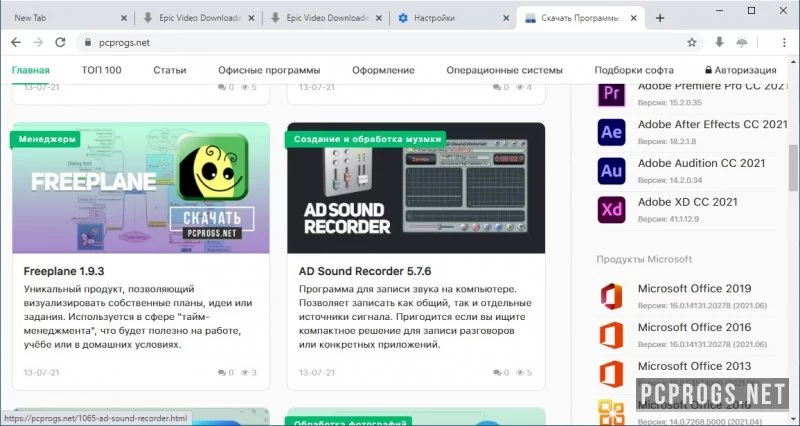The width and height of the screenshot is (800, 426).
Task: Go back to the previous page
Action: (x=16, y=42)
